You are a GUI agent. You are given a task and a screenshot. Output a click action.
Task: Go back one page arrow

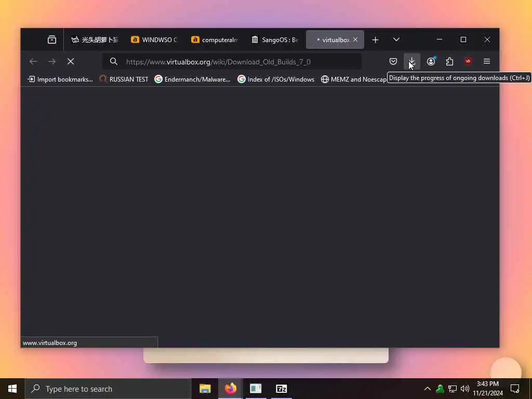pos(33,61)
